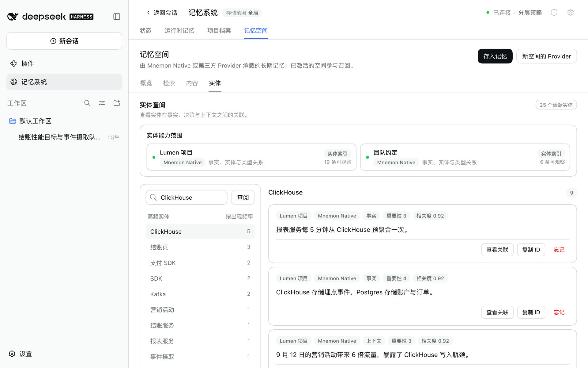
Task: Open 默认工作区 folder
Action: (64, 121)
